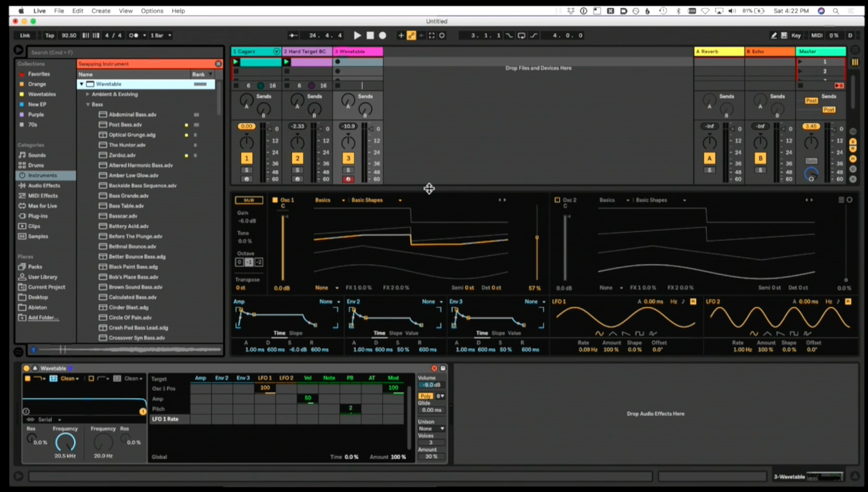Open Osc 2 Basics category dropdown
Viewport: 868px width, 492px height.
click(x=614, y=200)
